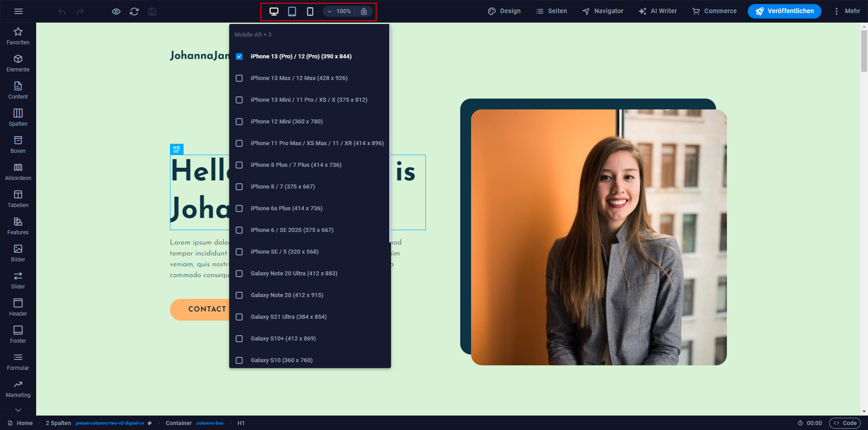The height and width of the screenshot is (430, 868).
Task: Check Galaxy S10 (360 x 760)
Action: pos(239,360)
